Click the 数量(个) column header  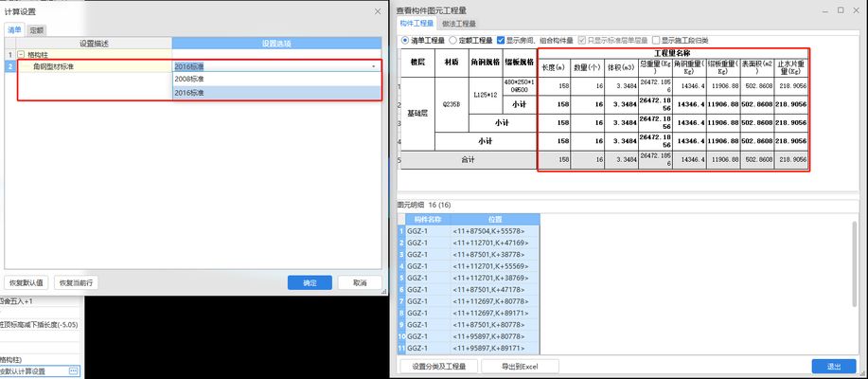587,67
